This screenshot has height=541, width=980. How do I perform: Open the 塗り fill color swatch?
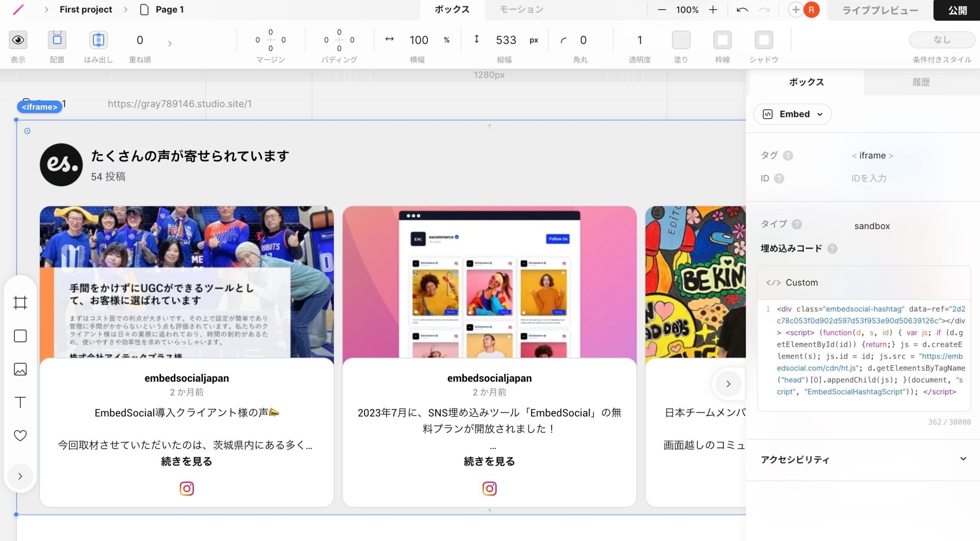click(x=681, y=40)
